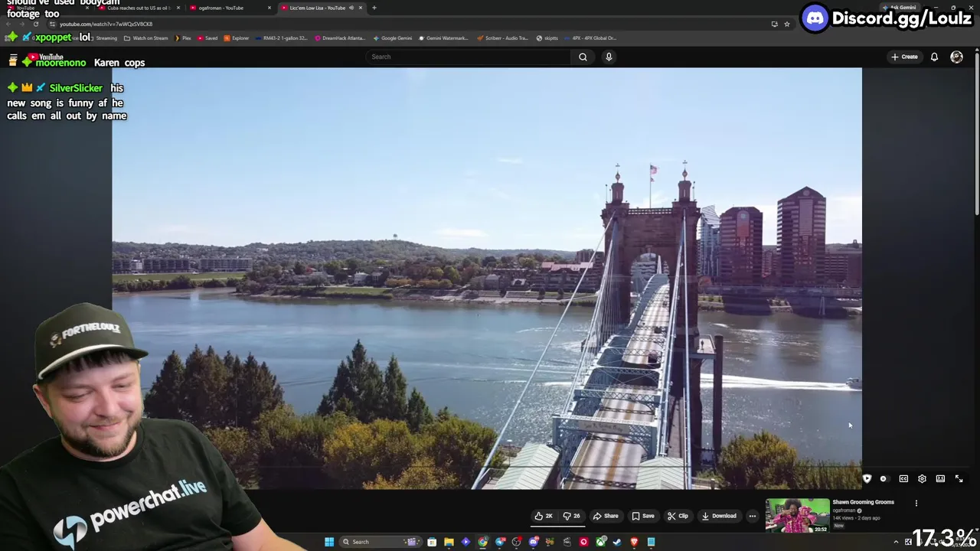Open the Create button menu

click(904, 57)
